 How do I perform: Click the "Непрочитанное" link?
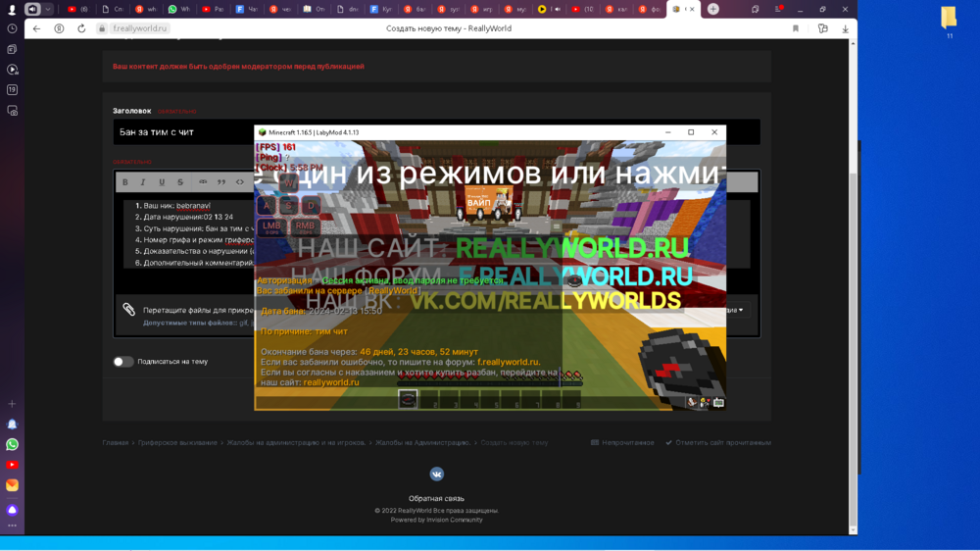(x=622, y=443)
